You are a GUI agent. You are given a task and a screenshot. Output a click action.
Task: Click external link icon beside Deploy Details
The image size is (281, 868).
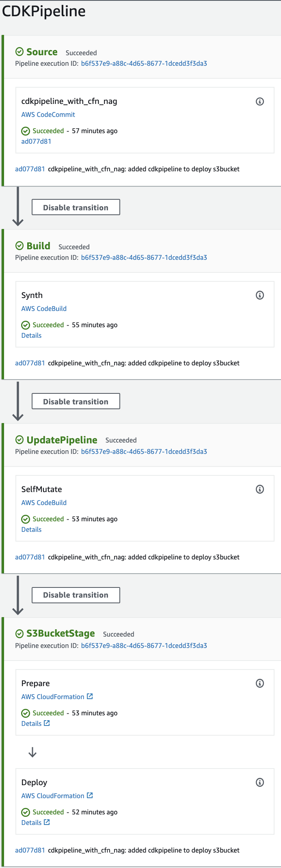[x=47, y=822]
